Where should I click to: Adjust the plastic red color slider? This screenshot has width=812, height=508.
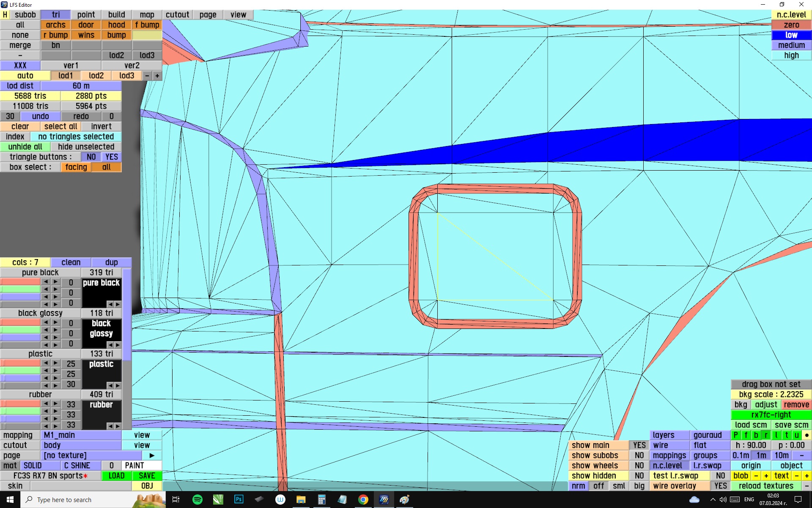point(20,363)
